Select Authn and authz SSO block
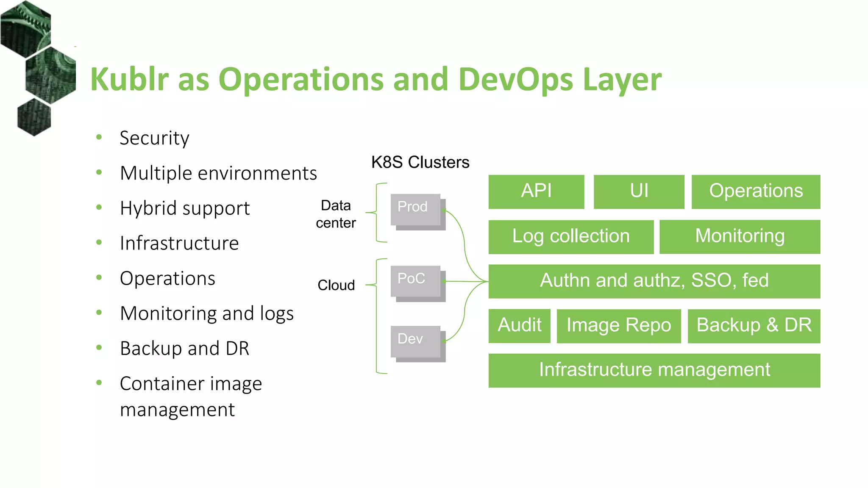Screen dimensions: 868x488 [x=654, y=281]
